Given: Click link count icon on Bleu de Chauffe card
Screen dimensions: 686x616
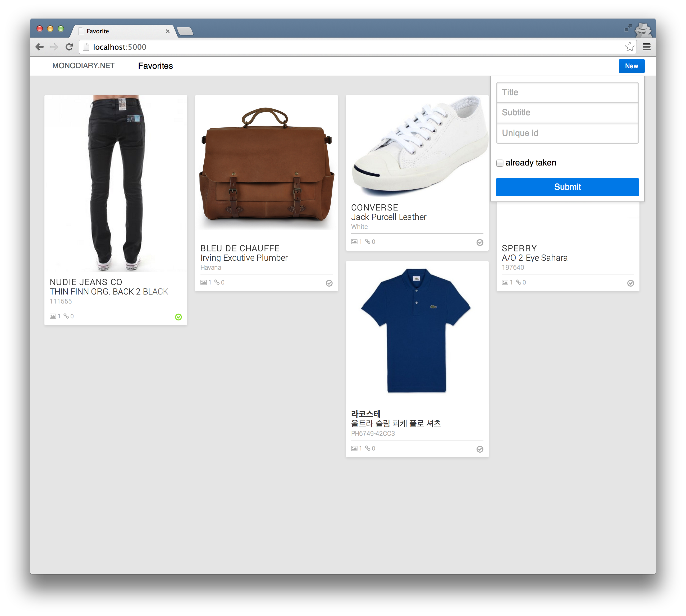Looking at the screenshot, I should tap(217, 282).
